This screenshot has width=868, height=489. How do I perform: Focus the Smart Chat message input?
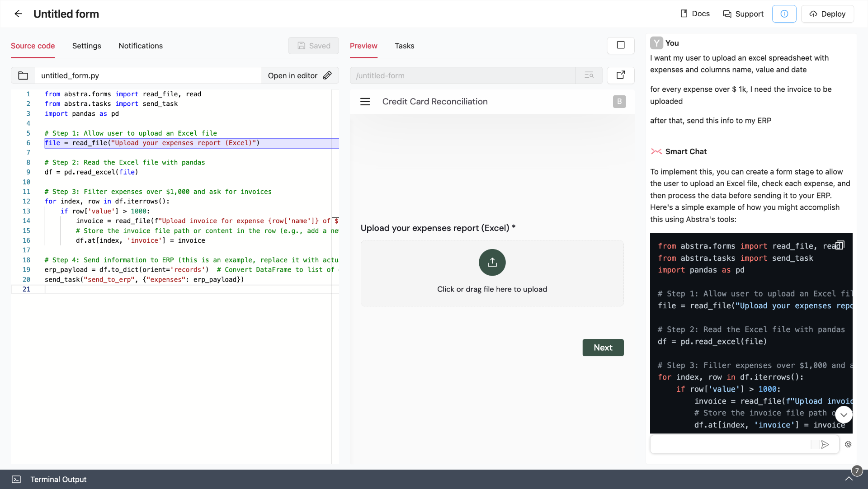click(x=731, y=444)
